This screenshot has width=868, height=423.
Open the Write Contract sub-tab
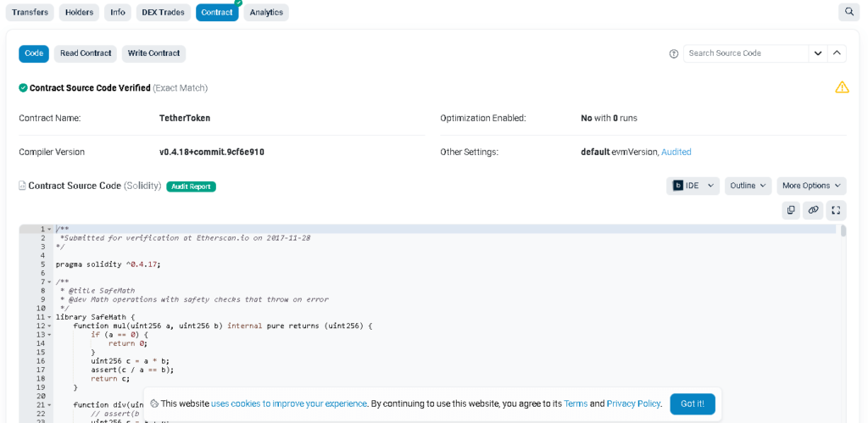tap(154, 53)
